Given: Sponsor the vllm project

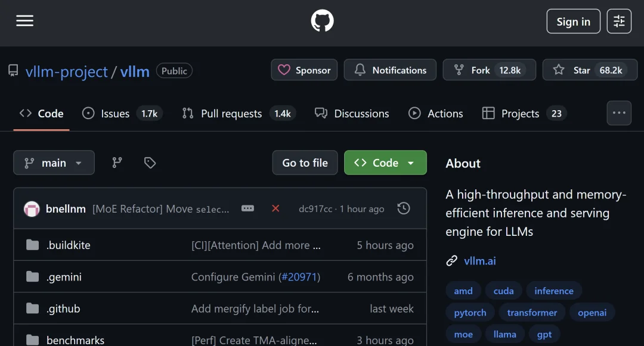Looking at the screenshot, I should (x=304, y=70).
